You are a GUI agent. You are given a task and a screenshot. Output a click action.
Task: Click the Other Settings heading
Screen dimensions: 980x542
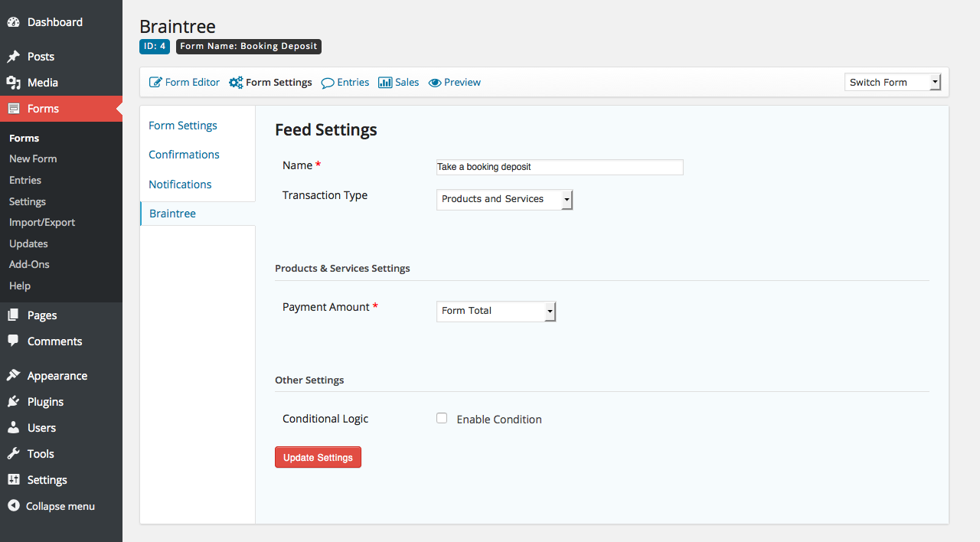click(x=309, y=380)
